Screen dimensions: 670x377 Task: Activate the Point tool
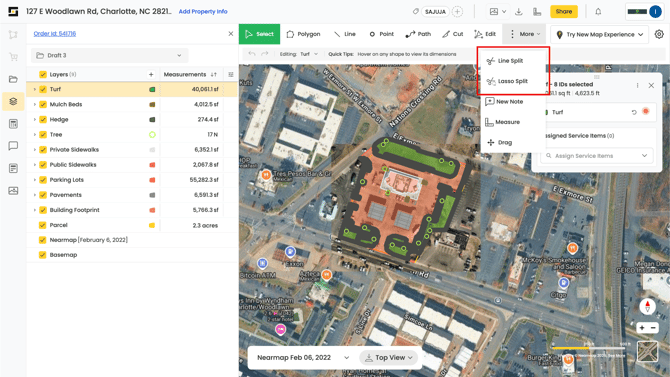382,34
